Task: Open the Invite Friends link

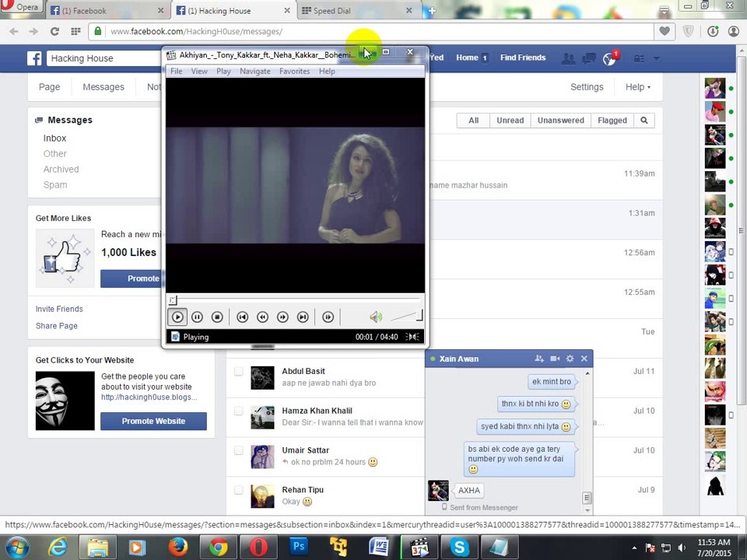Action: 59,309
